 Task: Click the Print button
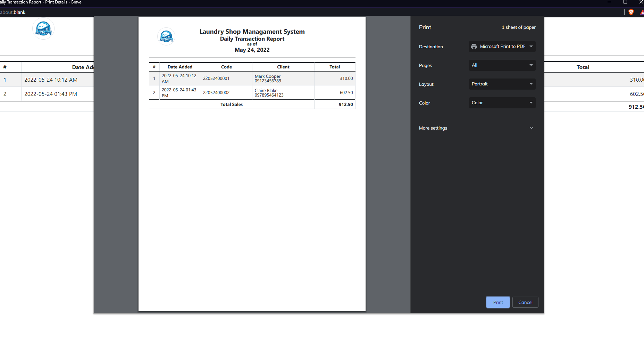coord(498,302)
